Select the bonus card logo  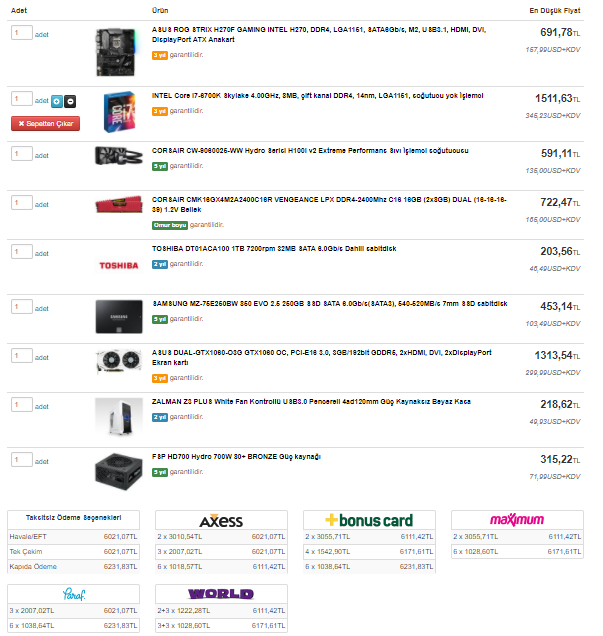point(369,520)
